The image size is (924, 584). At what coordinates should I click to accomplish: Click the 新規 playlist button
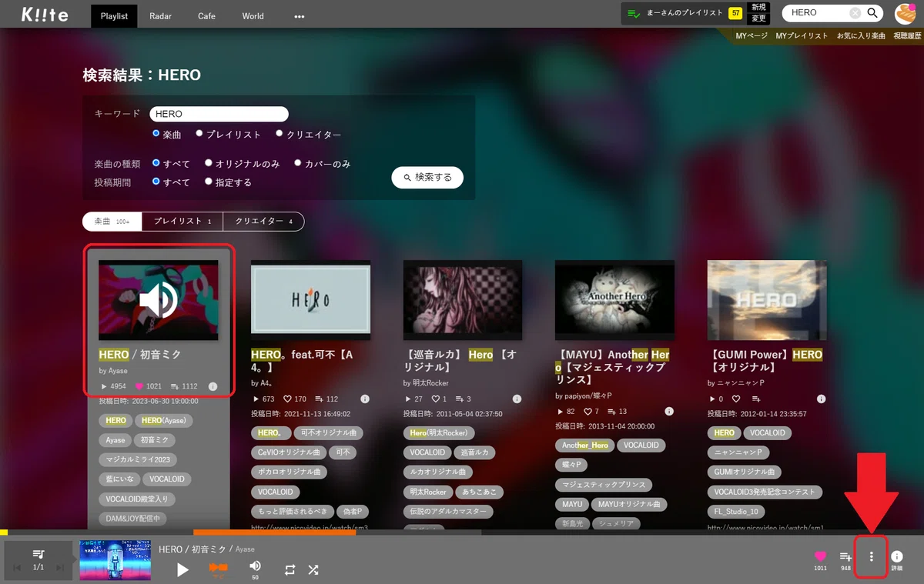tap(758, 7)
